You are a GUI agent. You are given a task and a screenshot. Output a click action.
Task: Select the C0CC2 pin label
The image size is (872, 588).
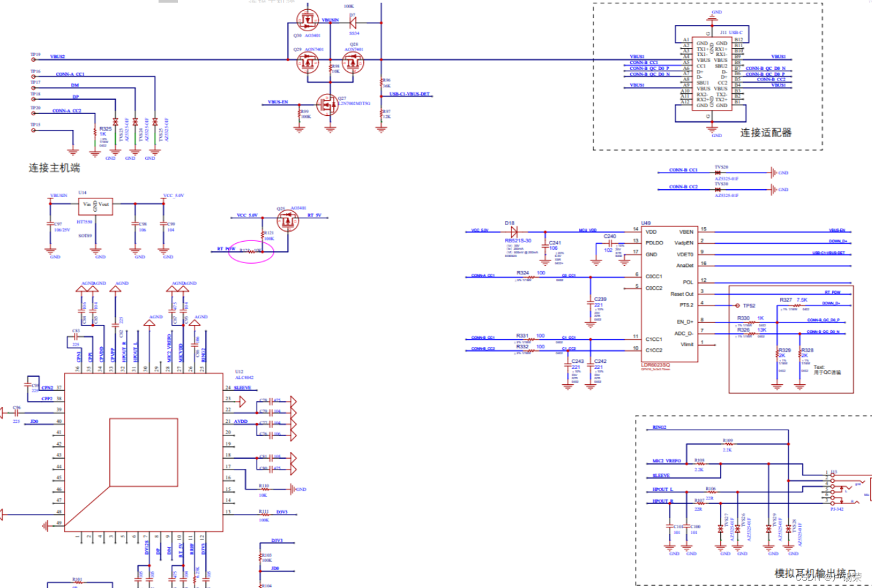point(655,288)
